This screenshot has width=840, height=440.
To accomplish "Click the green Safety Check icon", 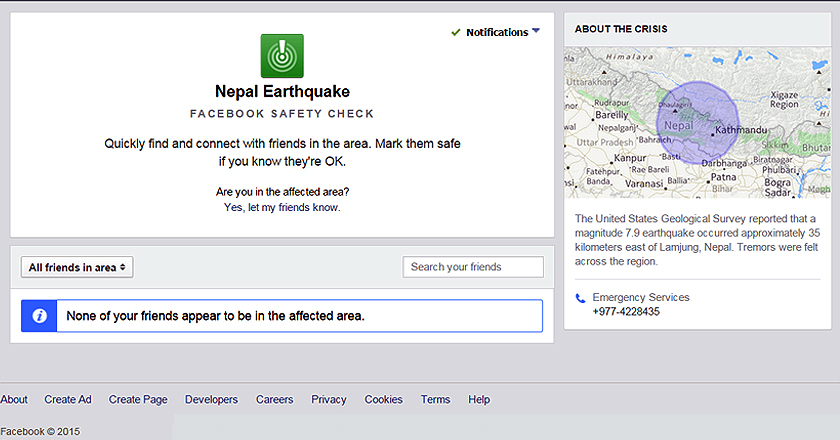I will [282, 56].
